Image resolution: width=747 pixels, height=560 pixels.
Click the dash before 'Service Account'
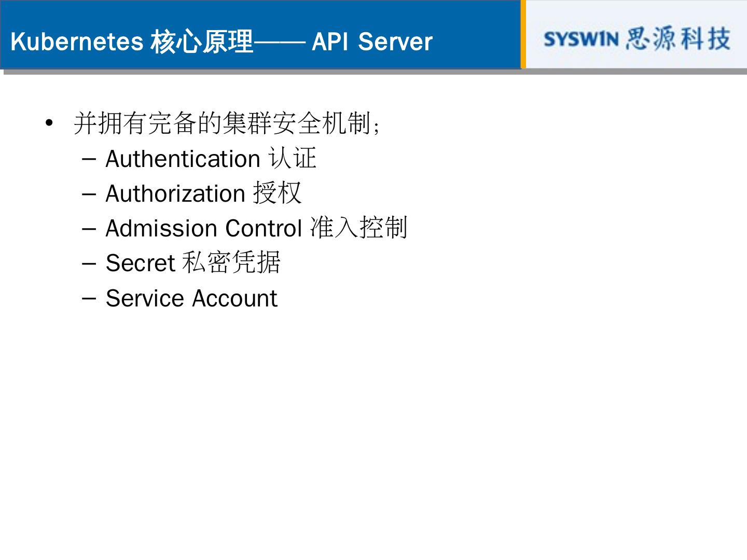89,298
